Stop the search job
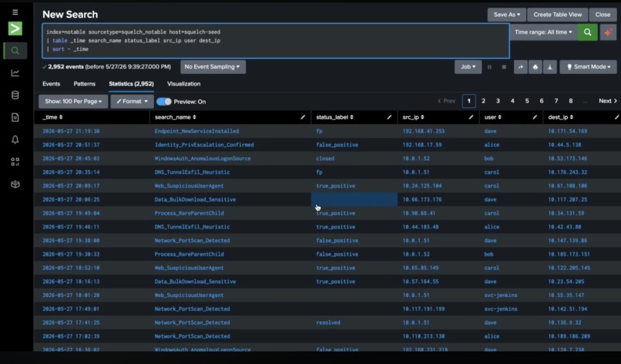The width and height of the screenshot is (621, 364). click(x=504, y=67)
